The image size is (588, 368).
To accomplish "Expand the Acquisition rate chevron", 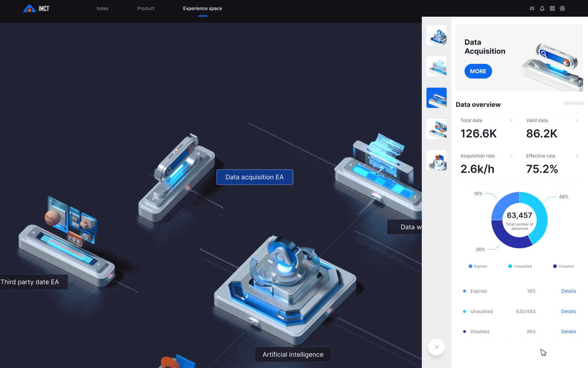I will 511,156.
